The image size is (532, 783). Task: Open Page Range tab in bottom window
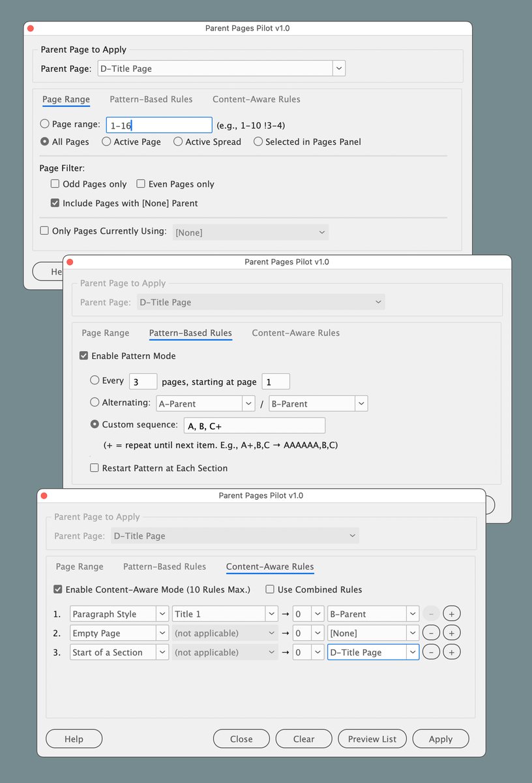pyautogui.click(x=80, y=566)
